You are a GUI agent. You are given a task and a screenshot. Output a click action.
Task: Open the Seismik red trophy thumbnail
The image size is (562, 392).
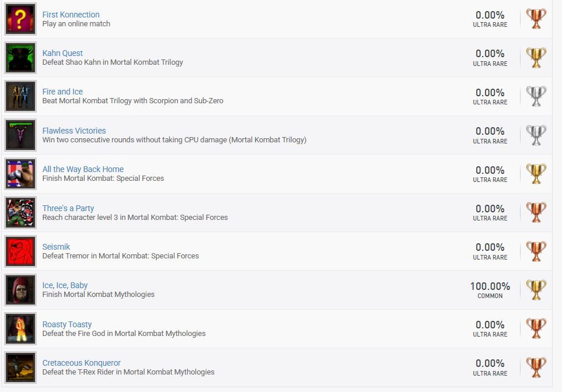coord(20,251)
